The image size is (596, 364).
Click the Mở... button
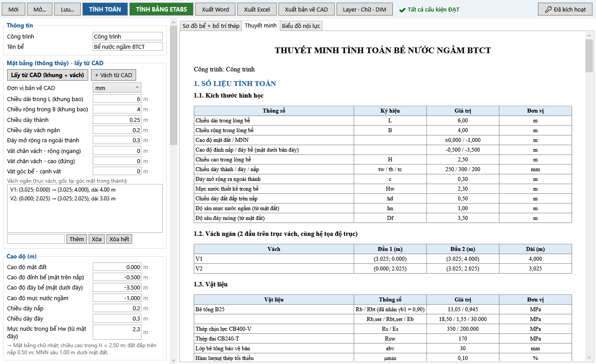click(39, 9)
